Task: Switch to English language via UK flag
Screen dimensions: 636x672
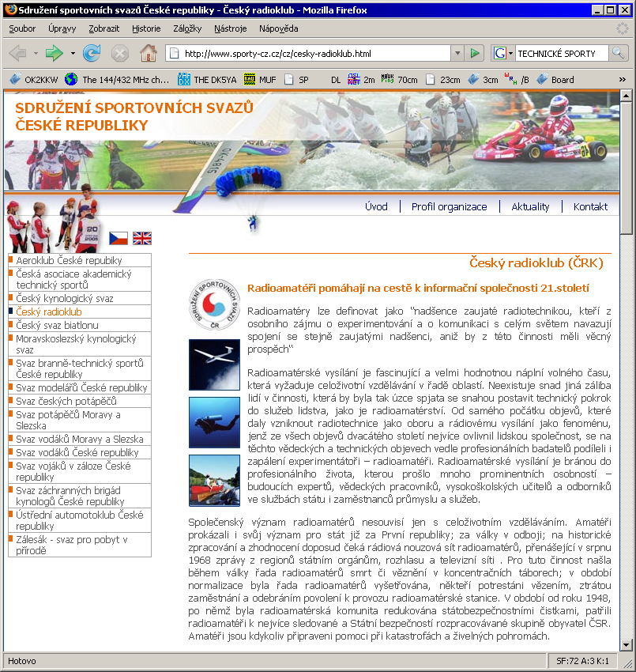Action: click(141, 238)
